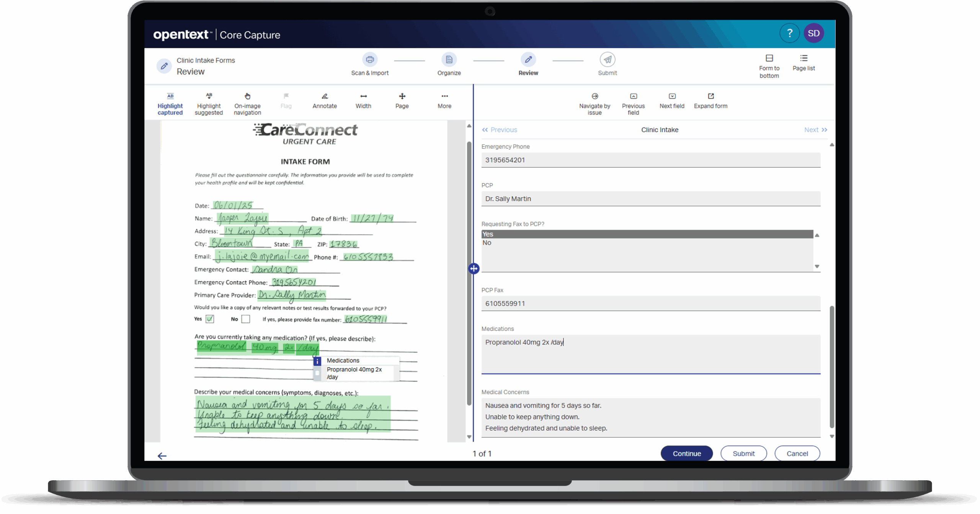The height and width of the screenshot is (514, 980).
Task: Open the SD user profile avatar
Action: coord(813,33)
